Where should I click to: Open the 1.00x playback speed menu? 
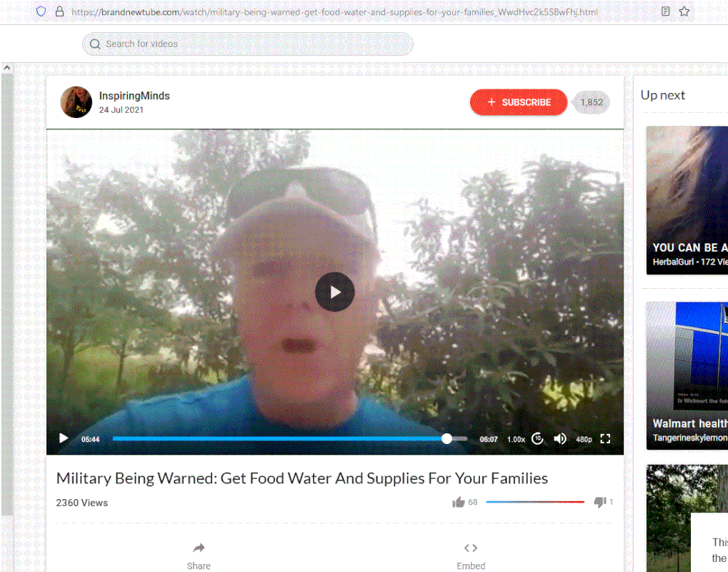tap(516, 439)
